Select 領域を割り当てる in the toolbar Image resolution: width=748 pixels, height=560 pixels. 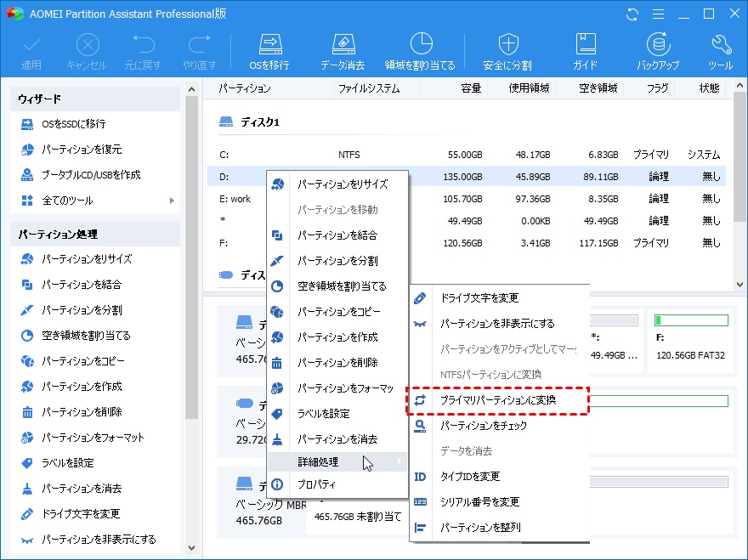420,52
